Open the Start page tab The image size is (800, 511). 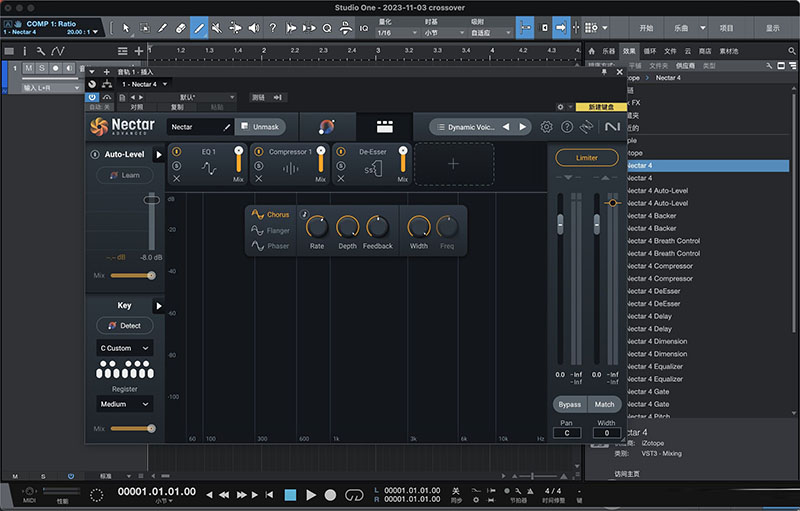point(646,28)
